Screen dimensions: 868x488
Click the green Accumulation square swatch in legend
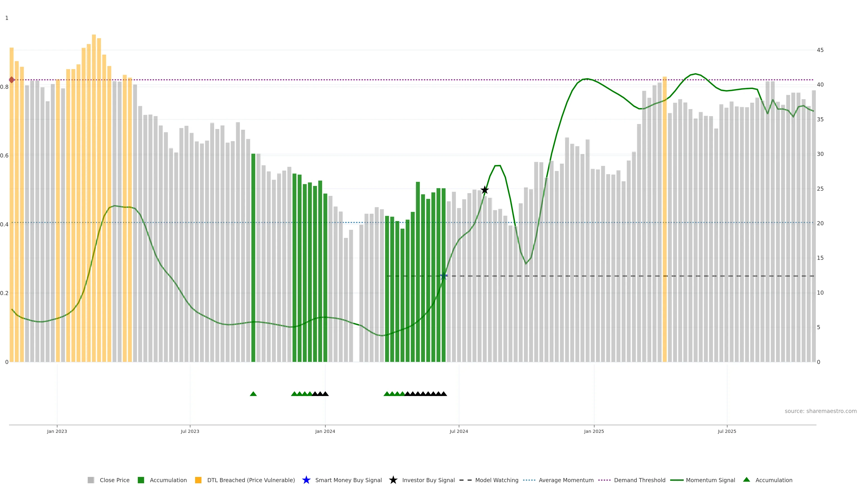click(141, 480)
